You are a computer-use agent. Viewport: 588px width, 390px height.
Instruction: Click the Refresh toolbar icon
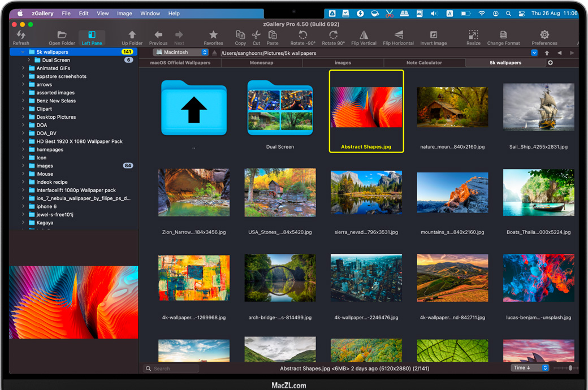pyautogui.click(x=21, y=35)
